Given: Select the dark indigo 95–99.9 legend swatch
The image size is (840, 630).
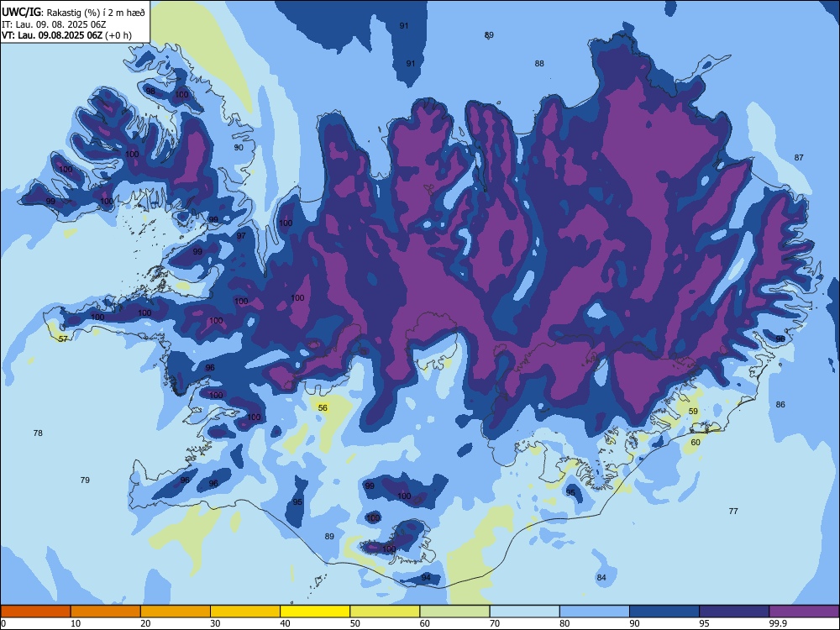Looking at the screenshot, I should [734, 612].
